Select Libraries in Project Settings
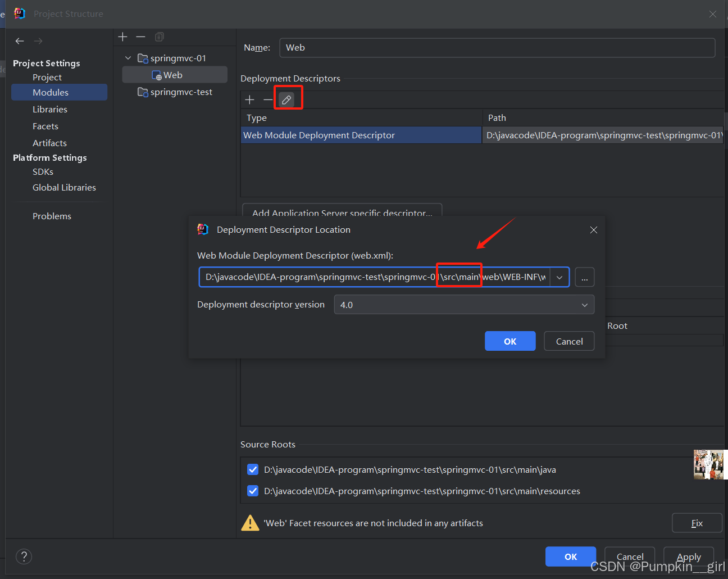 (x=50, y=110)
